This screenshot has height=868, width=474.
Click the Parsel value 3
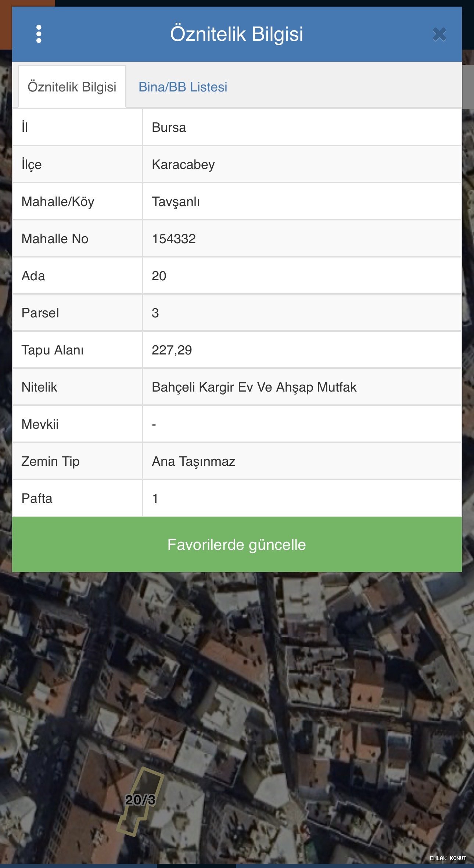point(155,313)
